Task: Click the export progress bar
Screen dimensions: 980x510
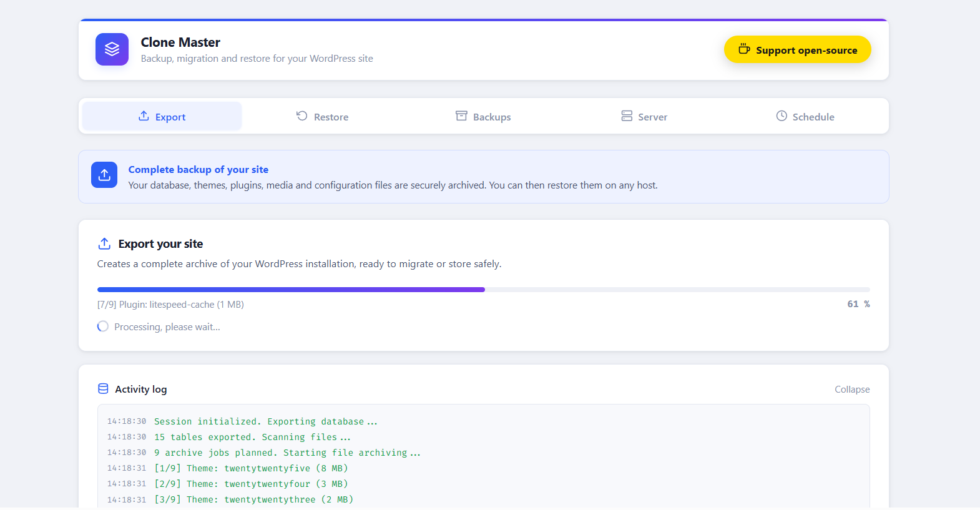Action: 484,290
